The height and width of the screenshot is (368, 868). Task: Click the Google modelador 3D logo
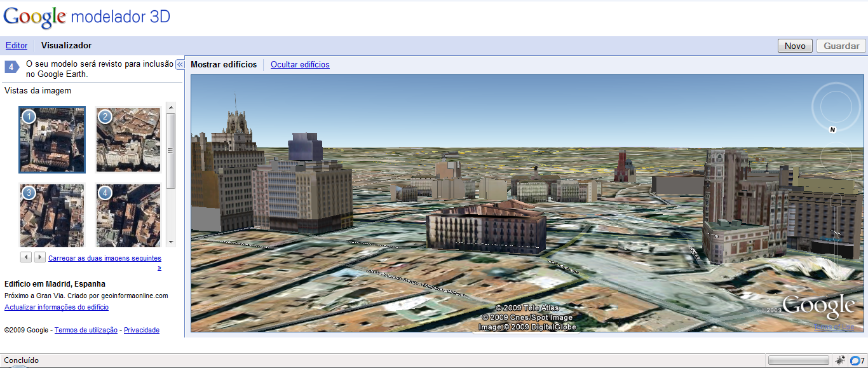[x=86, y=17]
